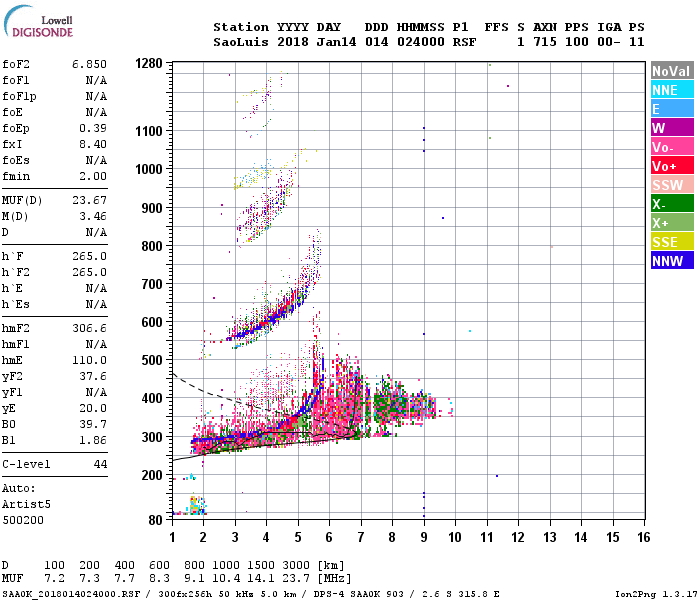Click the RSF program label
This screenshot has width=700, height=600.
(x=464, y=42)
